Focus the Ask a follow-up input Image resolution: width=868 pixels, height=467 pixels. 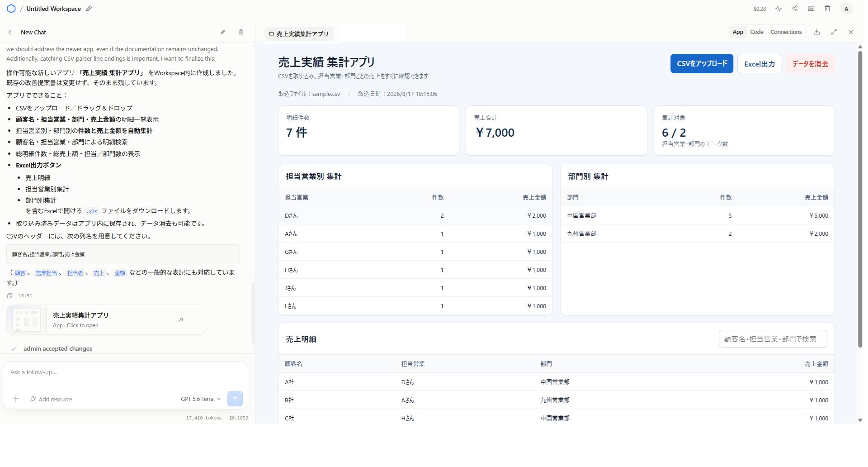click(x=125, y=372)
